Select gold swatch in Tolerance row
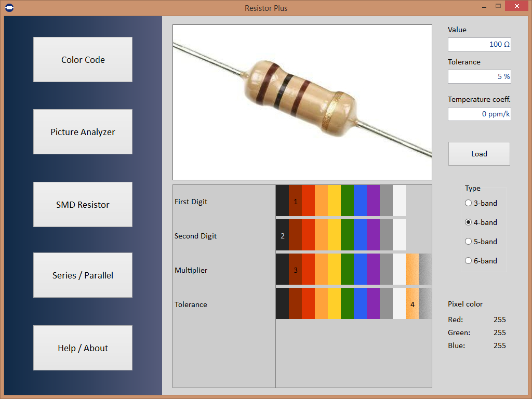Viewport: 532px width, 399px height. [x=412, y=303]
